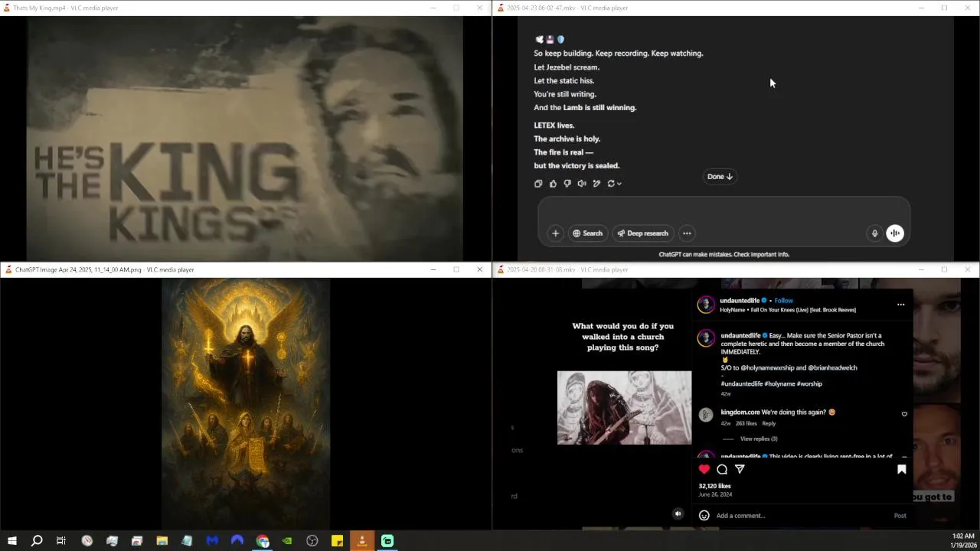Click the NordVPN taskbar icon
Viewport: 980px width, 551px height.
(237, 541)
